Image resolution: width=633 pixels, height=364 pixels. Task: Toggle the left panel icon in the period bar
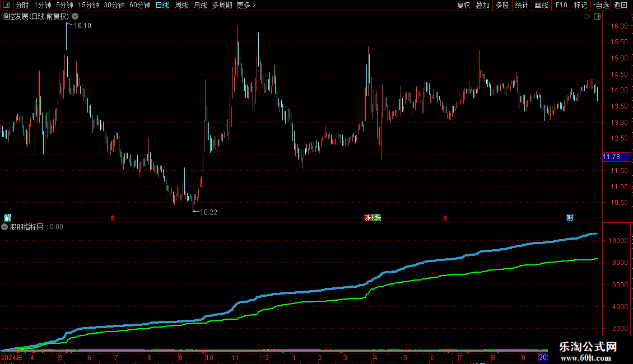coord(6,5)
